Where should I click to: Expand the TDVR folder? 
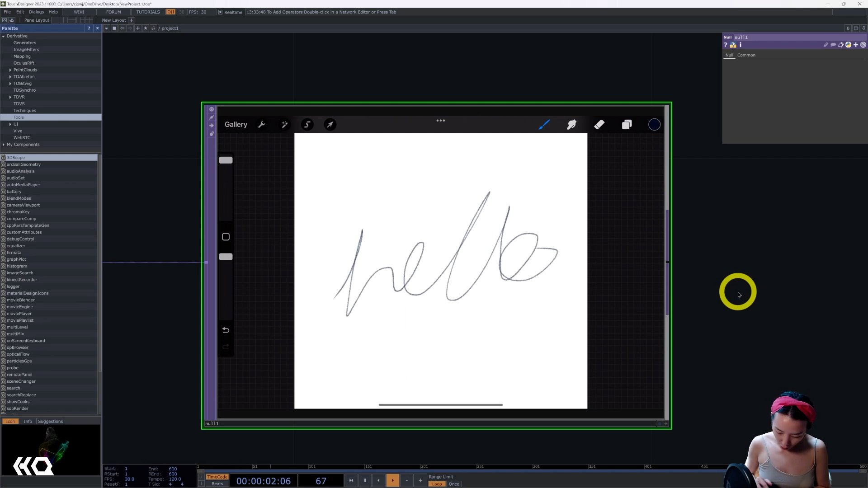pos(10,97)
